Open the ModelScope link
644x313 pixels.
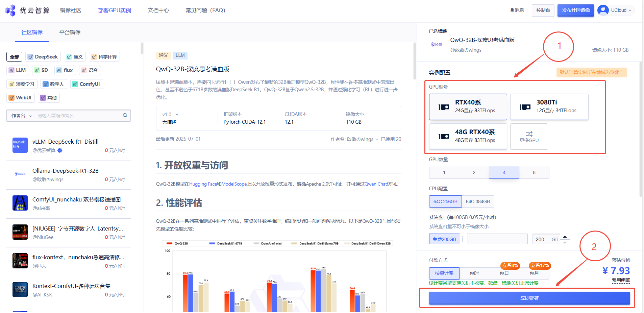(x=234, y=184)
